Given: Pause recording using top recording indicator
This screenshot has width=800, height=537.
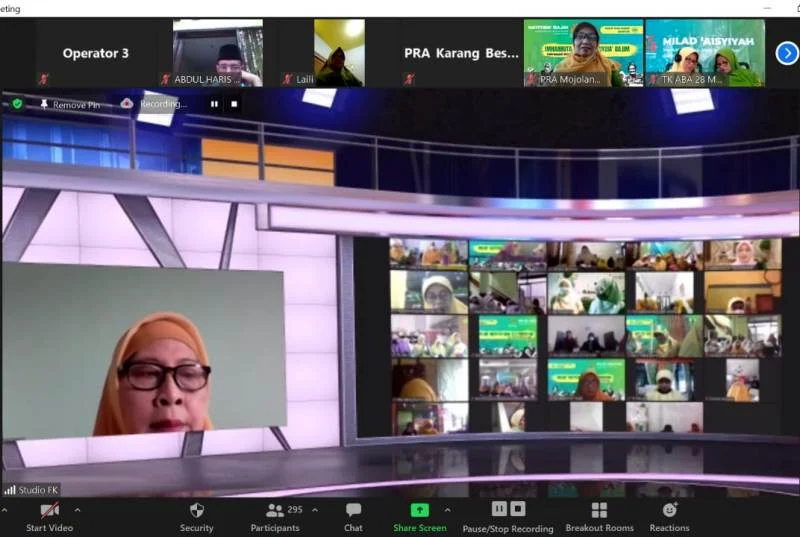Looking at the screenshot, I should point(214,104).
